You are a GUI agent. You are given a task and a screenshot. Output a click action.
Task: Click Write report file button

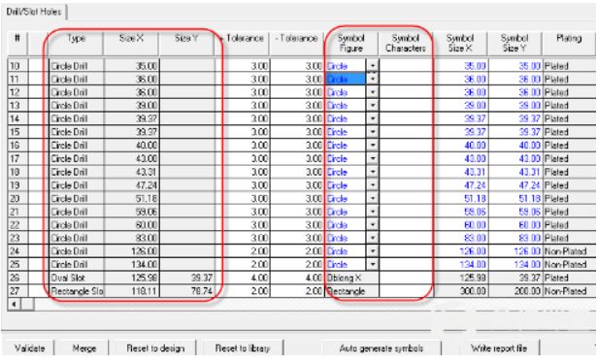point(499,348)
